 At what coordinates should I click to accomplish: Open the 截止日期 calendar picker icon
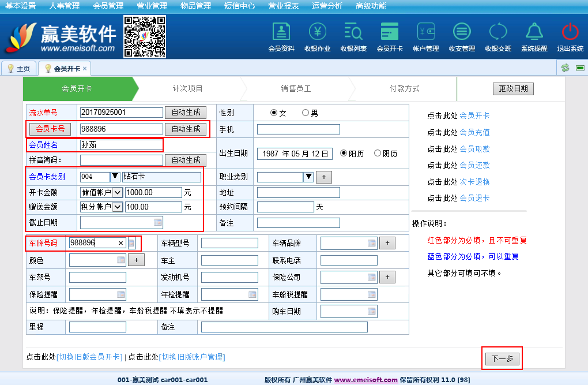point(157,222)
